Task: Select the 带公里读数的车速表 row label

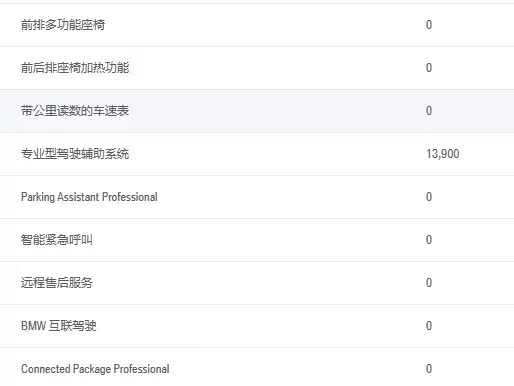Action: point(75,111)
